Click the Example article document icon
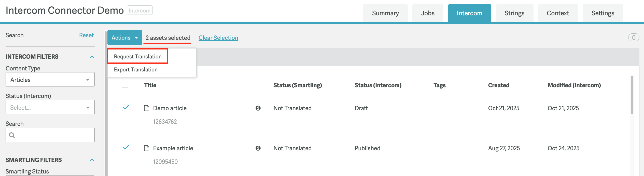644x176 pixels. [147, 148]
